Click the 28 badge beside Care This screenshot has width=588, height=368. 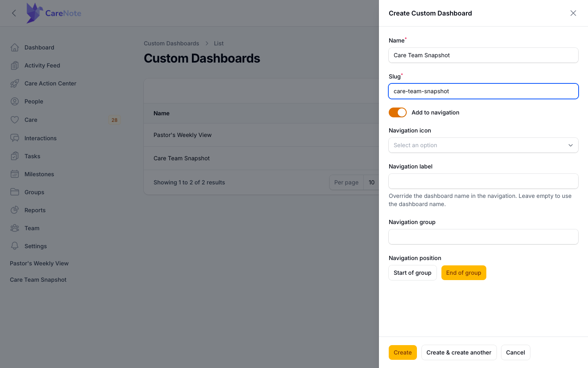pyautogui.click(x=114, y=120)
